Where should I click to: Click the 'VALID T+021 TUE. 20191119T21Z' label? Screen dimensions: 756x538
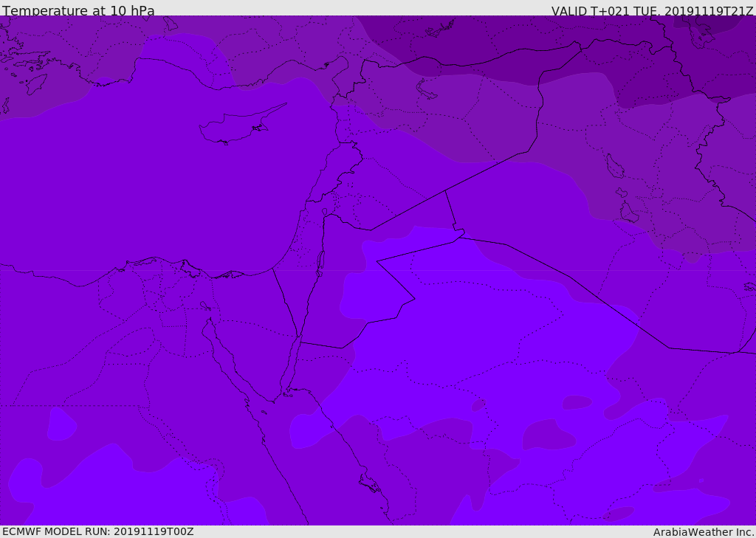click(x=653, y=11)
